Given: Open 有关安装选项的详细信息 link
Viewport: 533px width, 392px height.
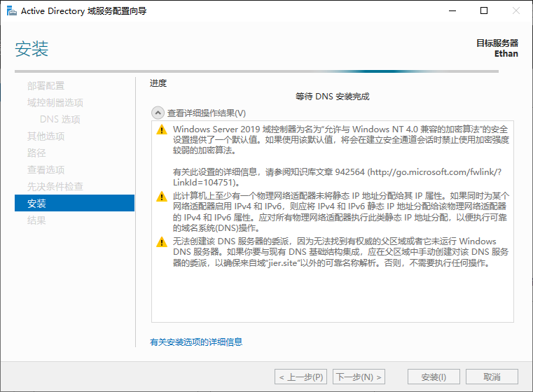Looking at the screenshot, I should coord(196,342).
